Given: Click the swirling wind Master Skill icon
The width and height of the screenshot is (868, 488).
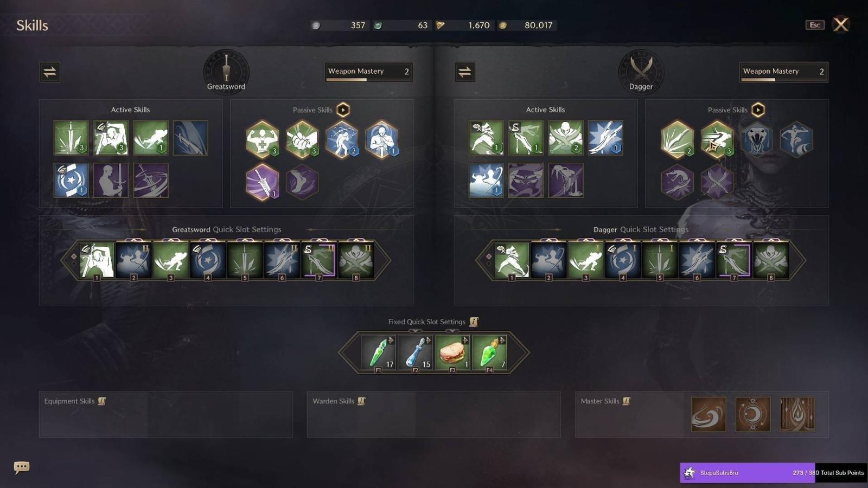Looking at the screenshot, I should pyautogui.click(x=709, y=414).
